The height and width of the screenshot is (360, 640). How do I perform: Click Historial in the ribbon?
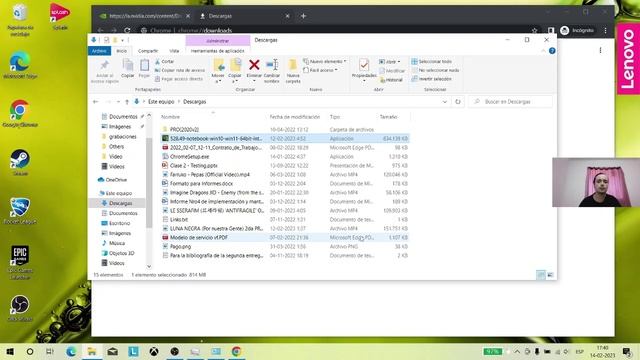point(391,80)
